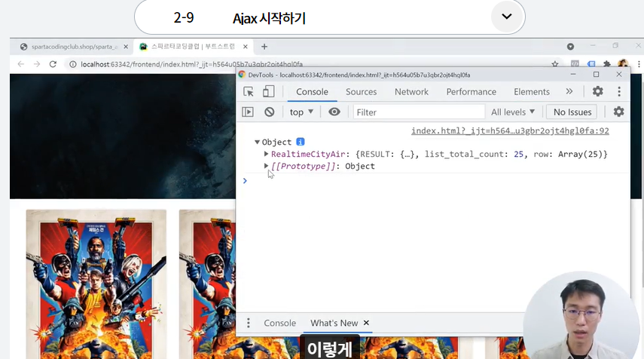Click the console prompt line

pos(433,180)
